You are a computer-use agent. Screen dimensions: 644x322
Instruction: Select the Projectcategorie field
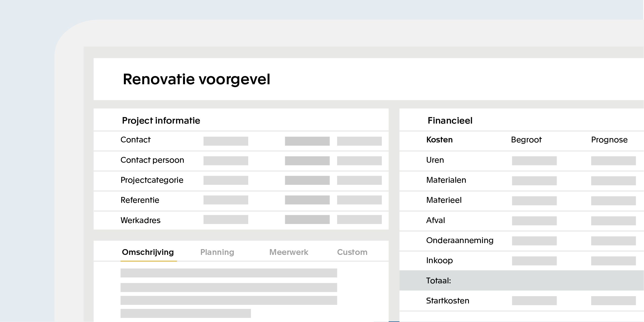coord(226,181)
